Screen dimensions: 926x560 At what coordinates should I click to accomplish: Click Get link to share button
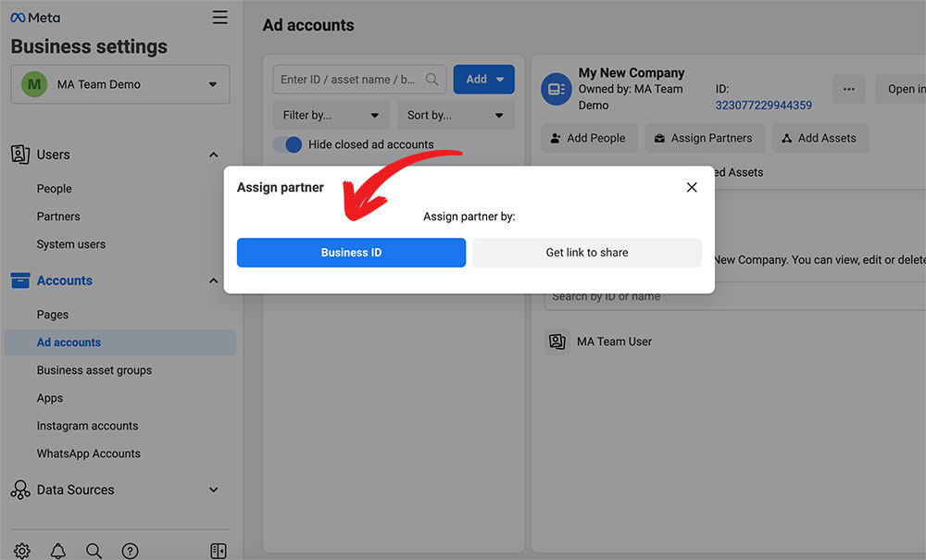pyautogui.click(x=587, y=253)
